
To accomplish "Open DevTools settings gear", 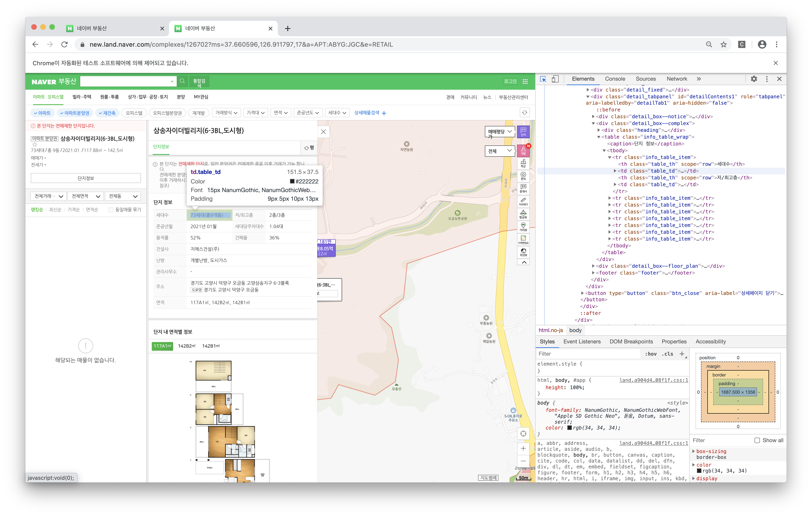I will pyautogui.click(x=754, y=79).
